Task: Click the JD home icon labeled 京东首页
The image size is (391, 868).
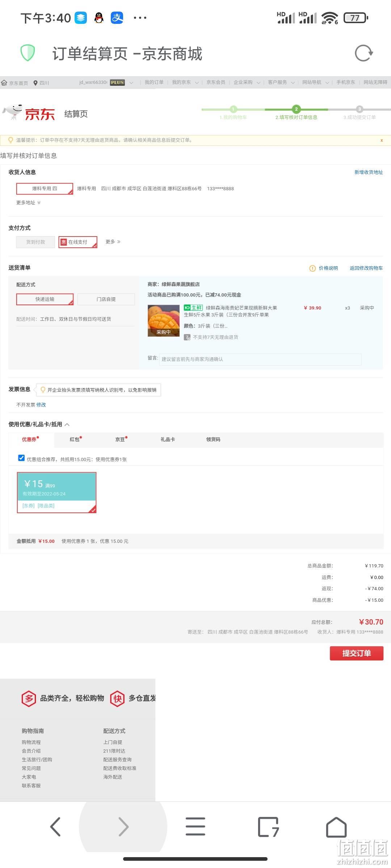Action: (x=4, y=83)
